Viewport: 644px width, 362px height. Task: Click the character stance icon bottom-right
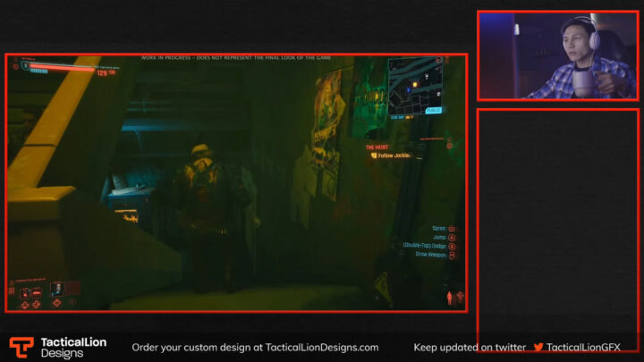point(450,298)
